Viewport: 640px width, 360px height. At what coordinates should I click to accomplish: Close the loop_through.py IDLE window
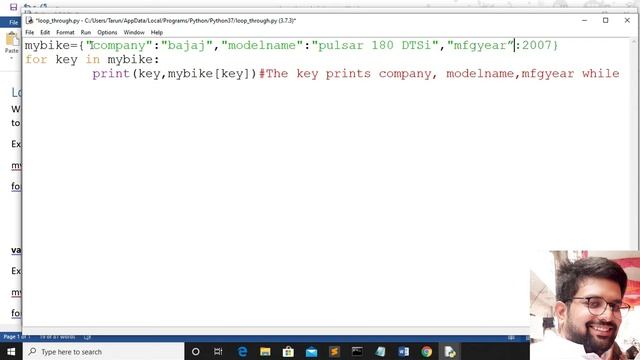[627, 20]
